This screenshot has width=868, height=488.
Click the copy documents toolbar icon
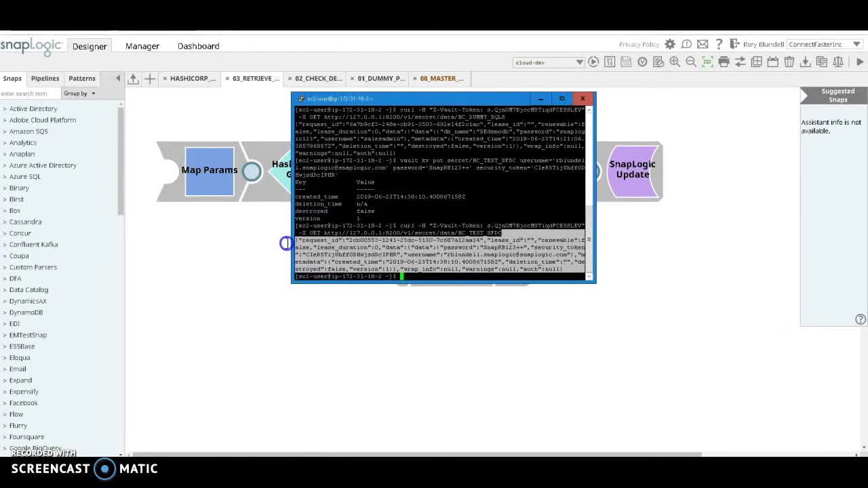point(821,62)
